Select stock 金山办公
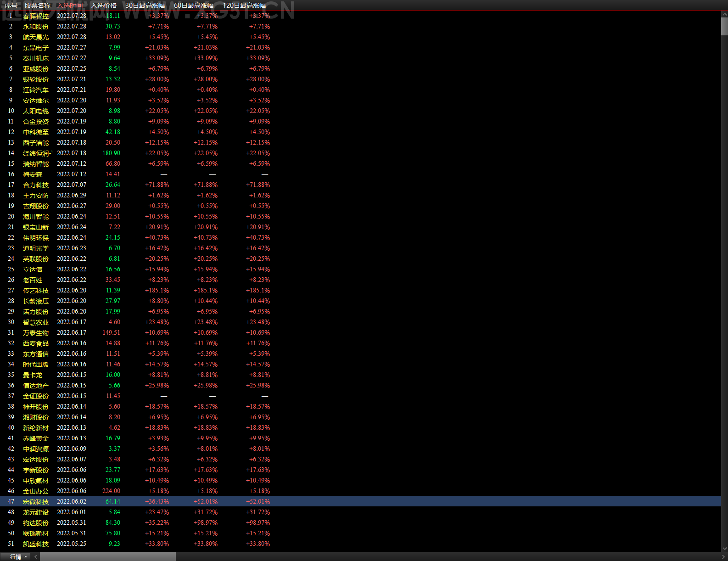 [x=36, y=491]
